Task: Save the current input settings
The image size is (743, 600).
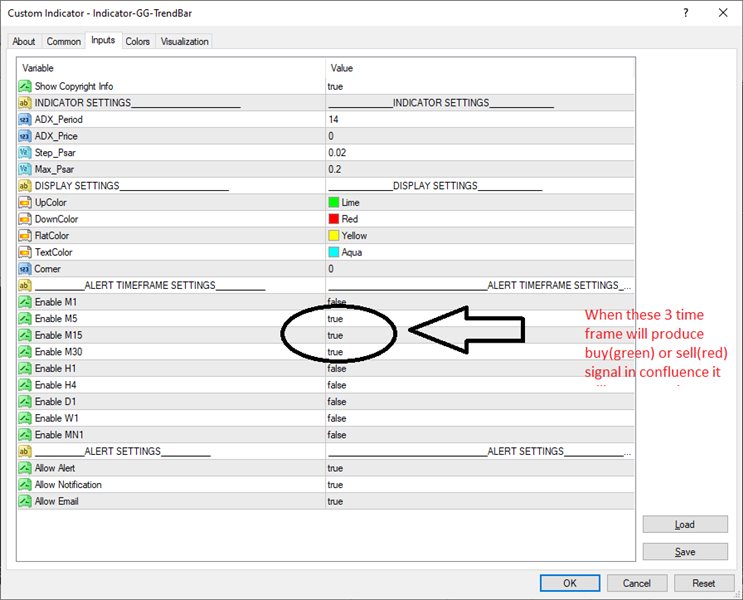Action: 685,552
